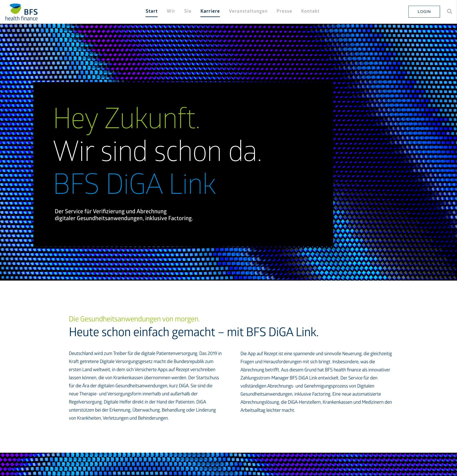This screenshot has width=457, height=476.
Task: Click 'Die Gesundheitsanwendungen von morgen.' subtitle
Action: pos(134,319)
